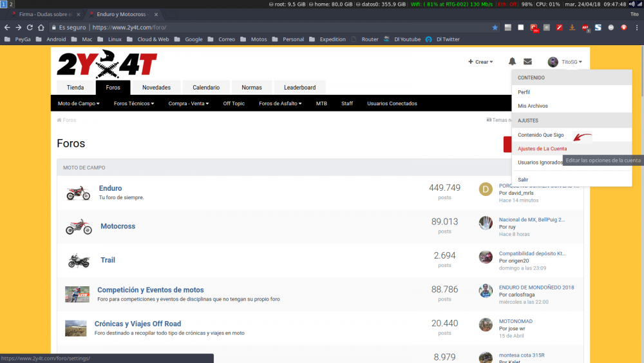
Task: Open the Leaderboard tab
Action: click(x=300, y=88)
